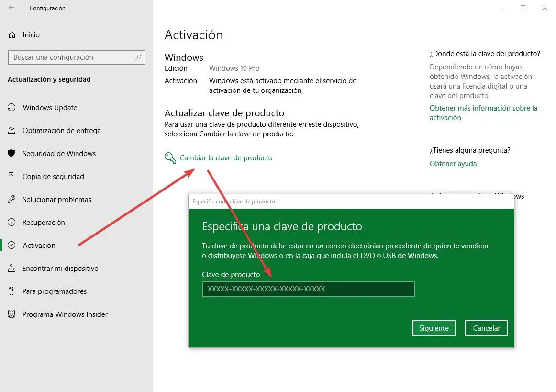This screenshot has width=556, height=392.
Task: Click the Activación checkmark circle icon
Action: pyautogui.click(x=11, y=245)
